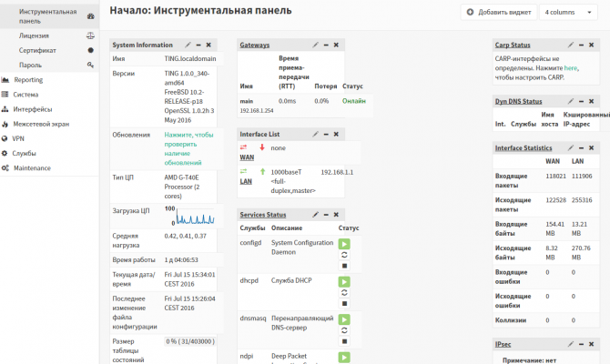Minimize the Gateways widget
Image resolution: width=610 pixels, height=364 pixels.
(x=324, y=45)
